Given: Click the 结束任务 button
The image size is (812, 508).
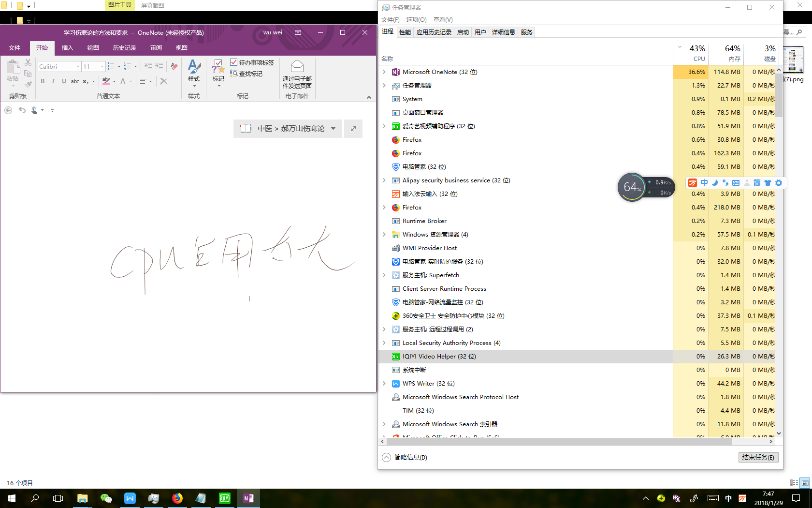Looking at the screenshot, I should [758, 458].
